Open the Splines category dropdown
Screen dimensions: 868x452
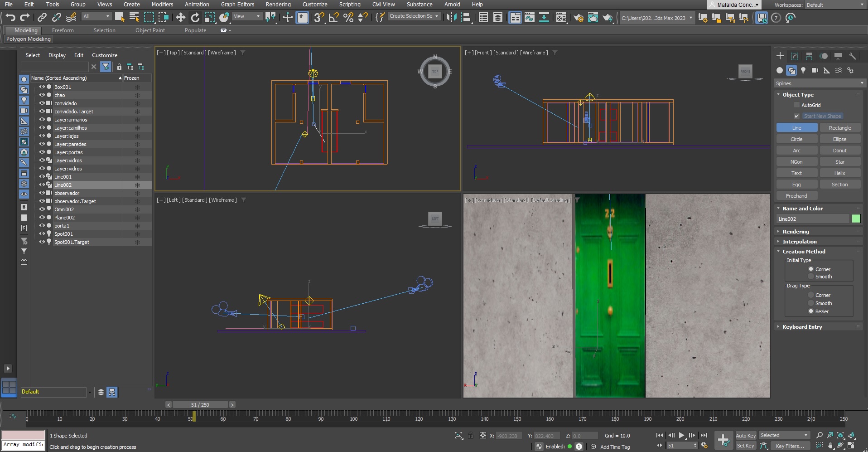(819, 83)
